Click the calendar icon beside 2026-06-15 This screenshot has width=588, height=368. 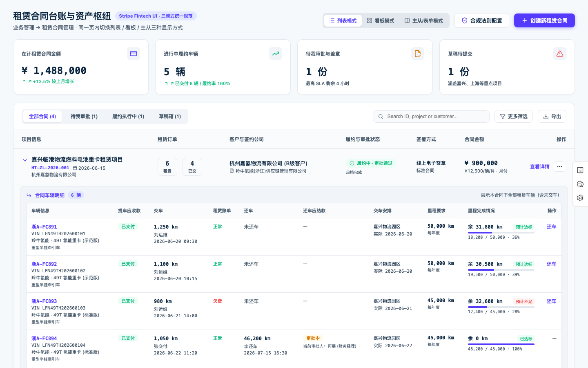(75, 168)
